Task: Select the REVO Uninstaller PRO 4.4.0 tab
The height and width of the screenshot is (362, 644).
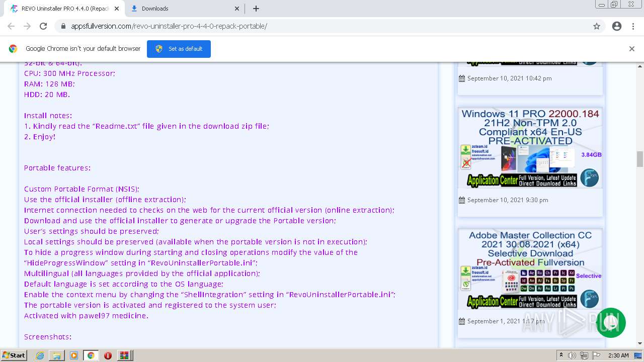Action: 64,9
